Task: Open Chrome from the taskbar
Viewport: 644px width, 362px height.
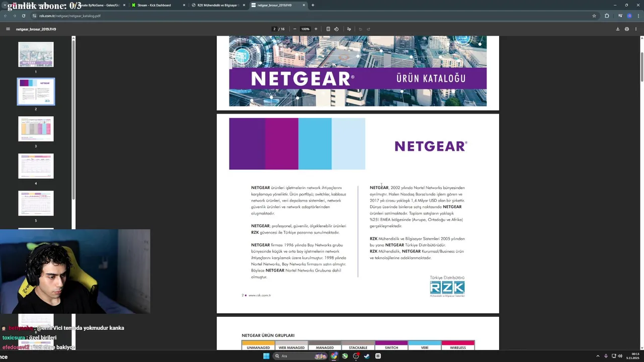Action: click(x=334, y=356)
